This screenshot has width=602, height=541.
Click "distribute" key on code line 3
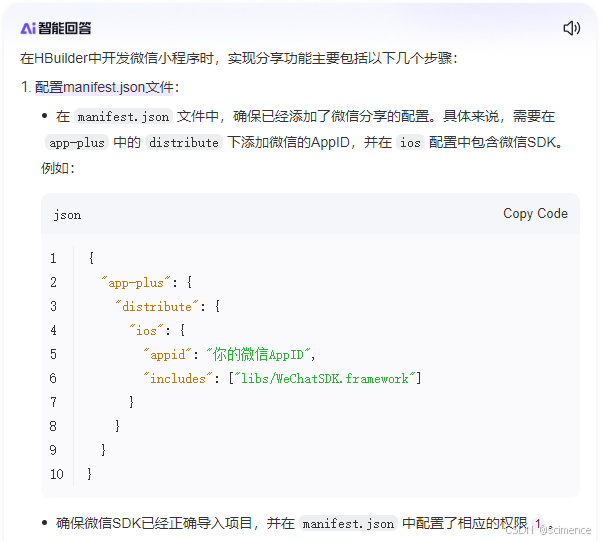click(x=157, y=306)
